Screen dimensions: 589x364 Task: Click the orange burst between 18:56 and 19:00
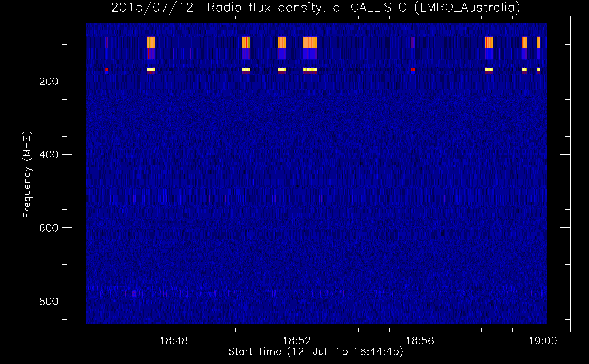point(489,43)
